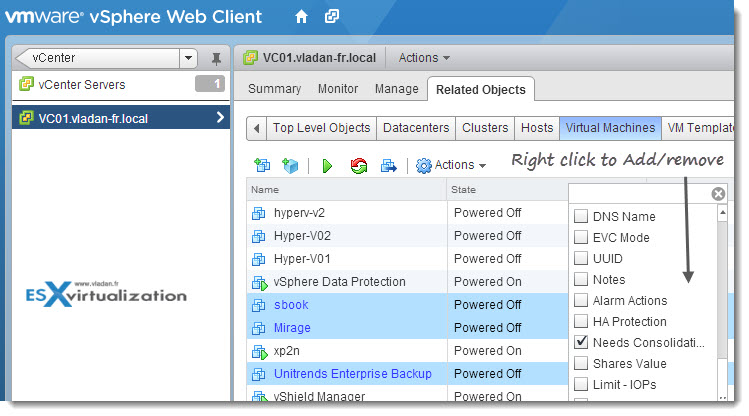The width and height of the screenshot is (749, 416).
Task: Select vShield Manager row name
Action: [319, 396]
